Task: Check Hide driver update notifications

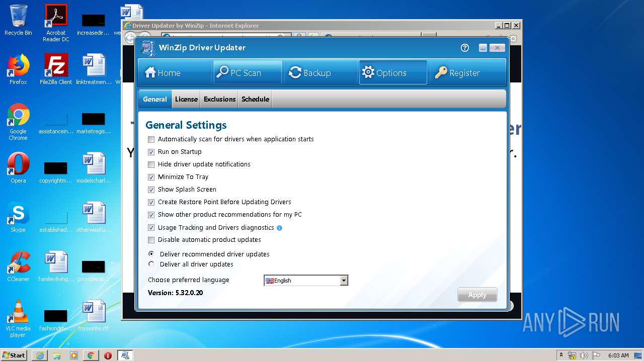Action: click(151, 164)
